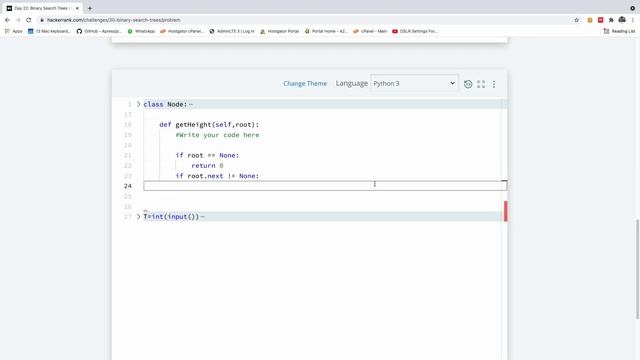Image resolution: width=640 pixels, height=360 pixels.
Task: Open the DSLR Settings bookmark
Action: click(x=415, y=31)
